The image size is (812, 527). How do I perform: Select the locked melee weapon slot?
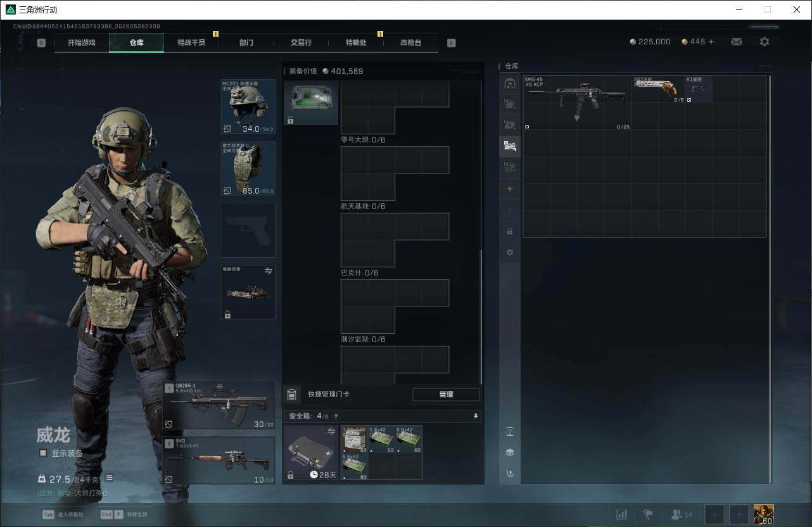(x=248, y=292)
